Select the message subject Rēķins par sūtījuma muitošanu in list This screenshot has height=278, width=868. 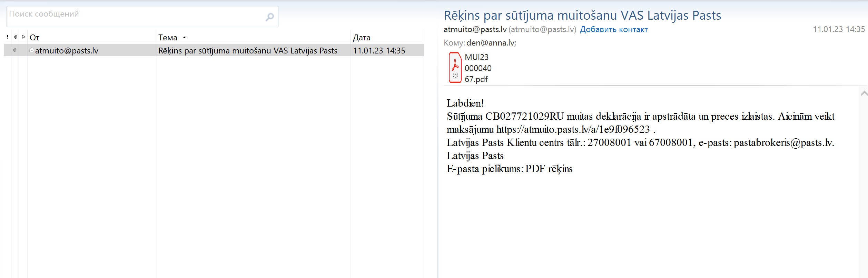coord(248,51)
